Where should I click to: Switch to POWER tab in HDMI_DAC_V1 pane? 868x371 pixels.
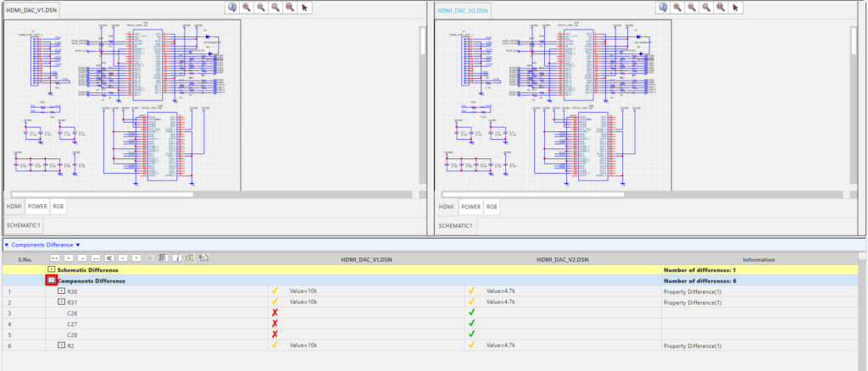[37, 206]
